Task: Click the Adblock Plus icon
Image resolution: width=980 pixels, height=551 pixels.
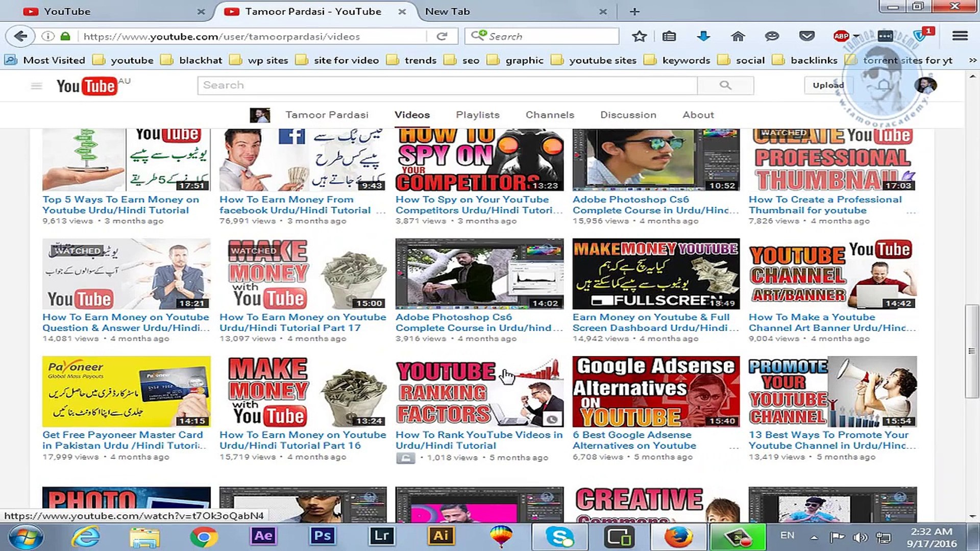Action: pyautogui.click(x=841, y=36)
